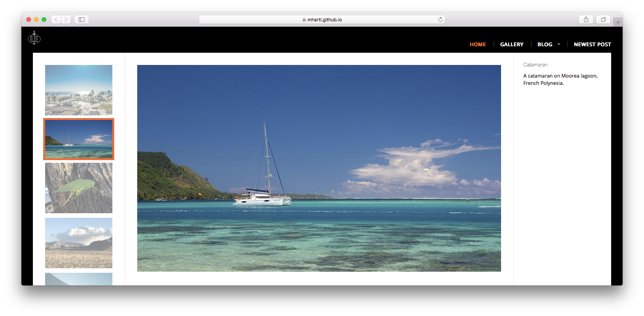Screen dimensions: 644x316
Task: Open the Blog menu item
Action: tap(545, 44)
